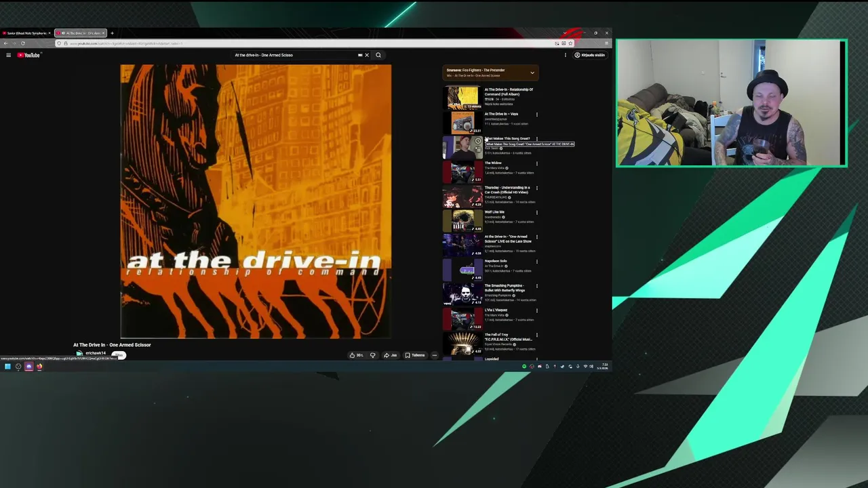Select the At The Drive In browser tab

[x=80, y=33]
